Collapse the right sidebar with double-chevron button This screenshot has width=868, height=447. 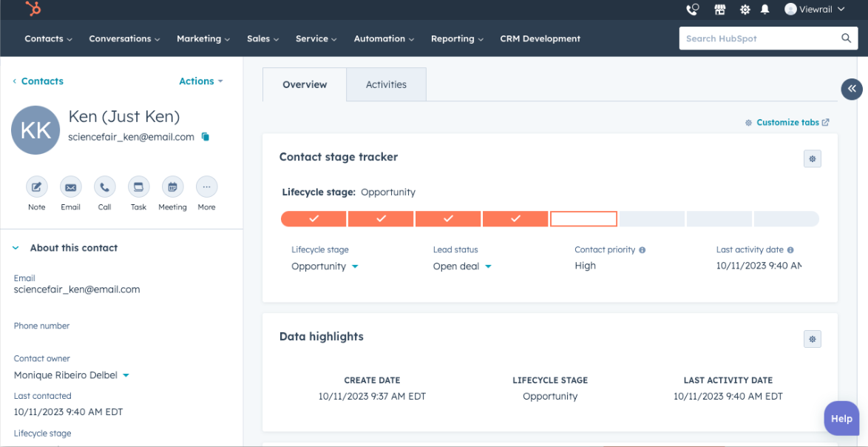pyautogui.click(x=852, y=89)
